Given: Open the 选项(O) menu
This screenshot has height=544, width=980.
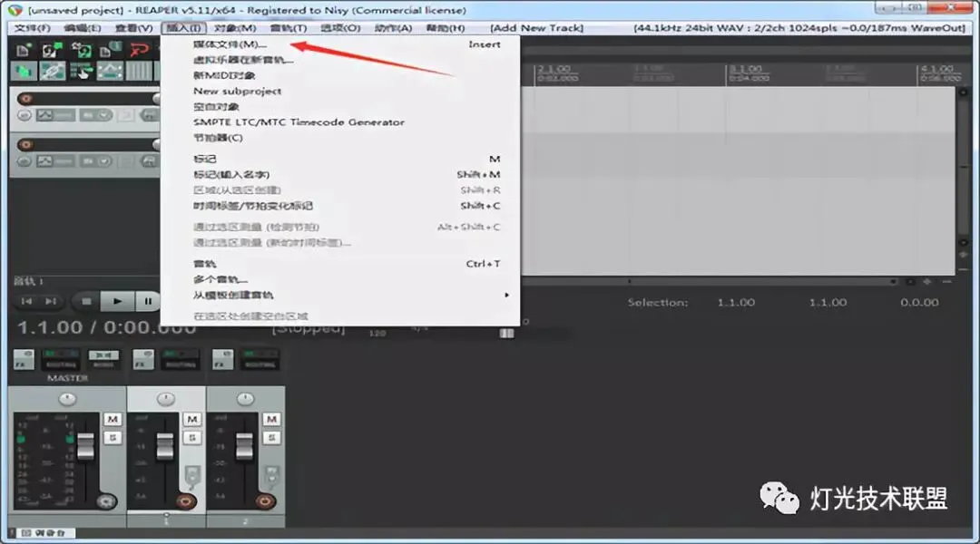Looking at the screenshot, I should [340, 28].
